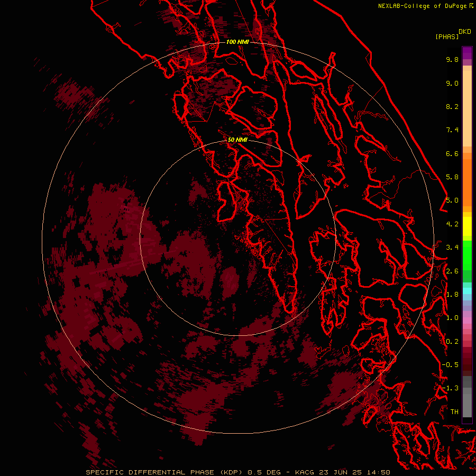Viewport: 476px width, 476px height.
Task: Click the 100 NMI range ring label
Action: (237, 42)
